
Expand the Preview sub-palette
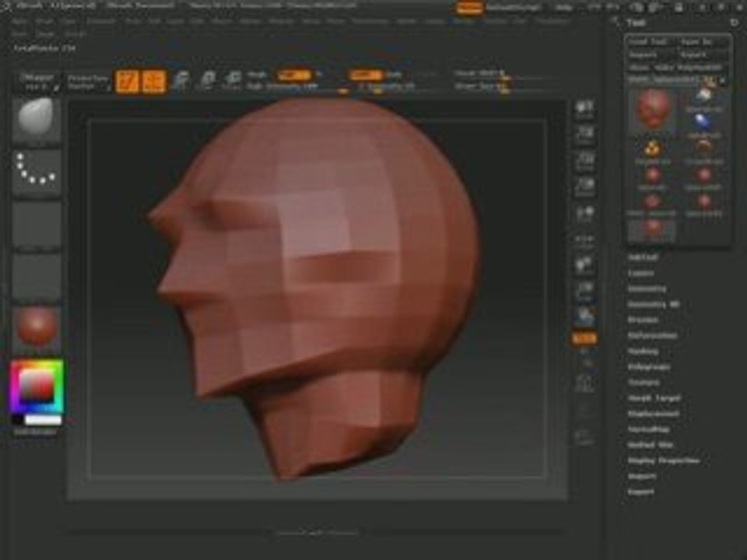click(x=644, y=320)
